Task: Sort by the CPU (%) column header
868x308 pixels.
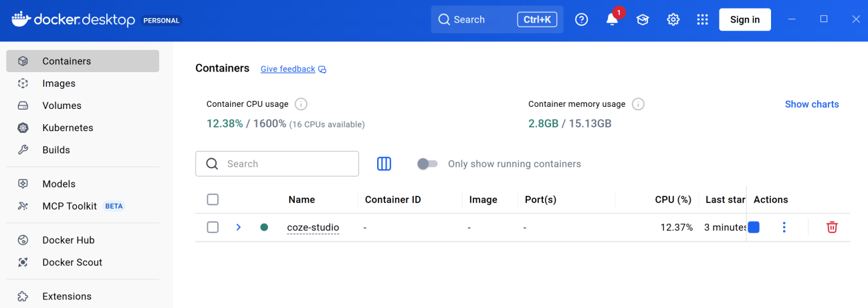Action: [673, 199]
